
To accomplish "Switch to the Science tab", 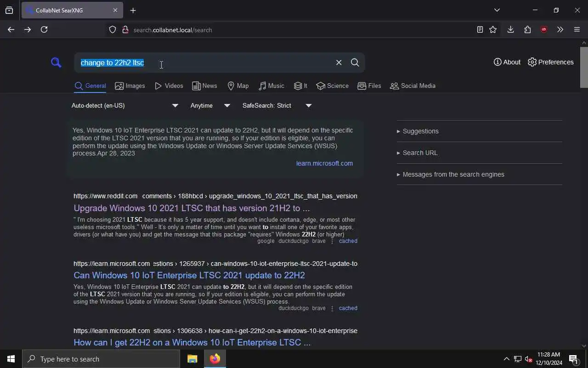I will pos(332,86).
